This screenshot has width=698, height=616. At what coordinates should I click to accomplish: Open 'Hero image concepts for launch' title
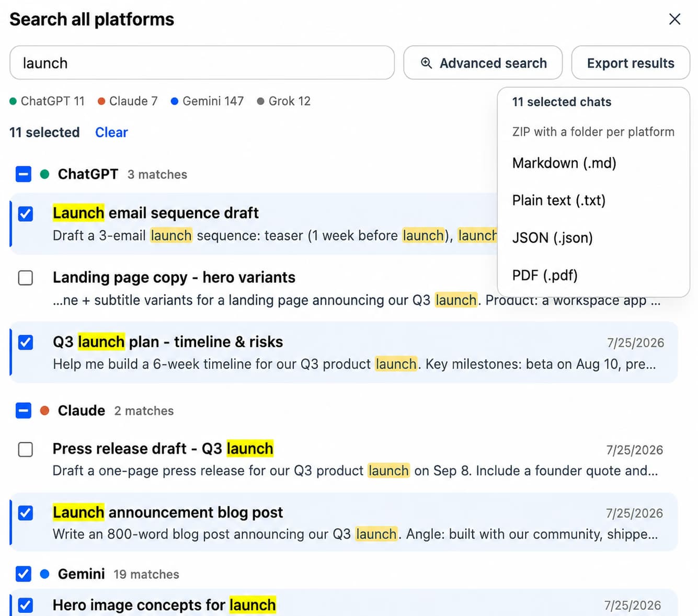(x=164, y=605)
